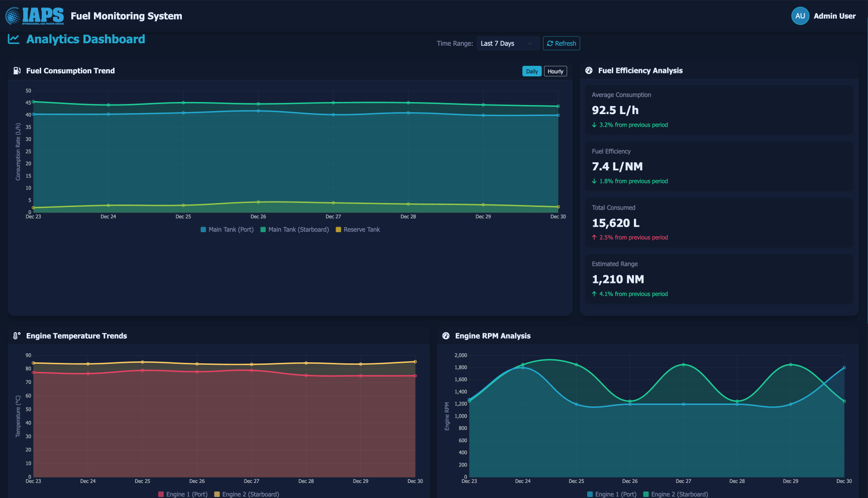
Task: Click the down arrow under Average Consumption
Action: [594, 125]
